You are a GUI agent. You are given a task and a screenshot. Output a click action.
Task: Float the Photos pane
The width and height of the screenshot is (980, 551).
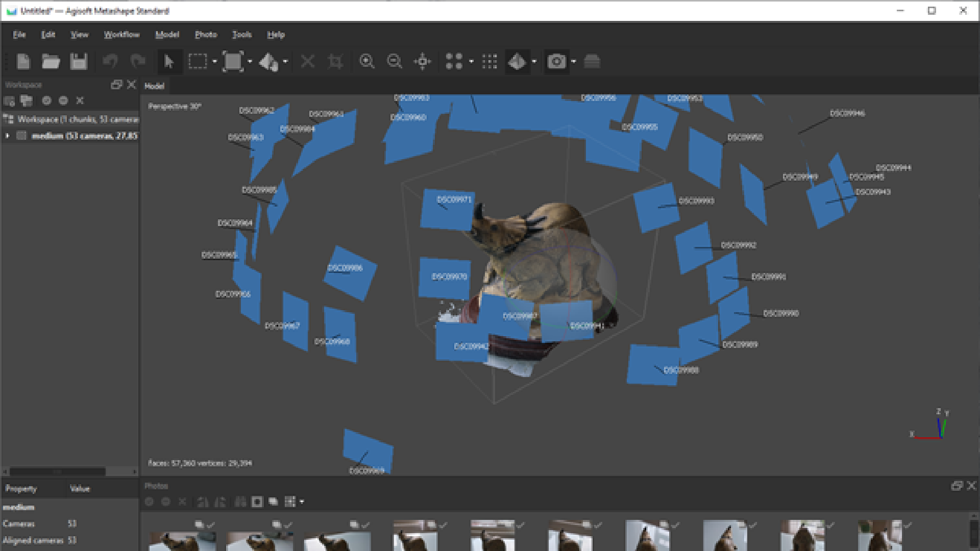[957, 486]
